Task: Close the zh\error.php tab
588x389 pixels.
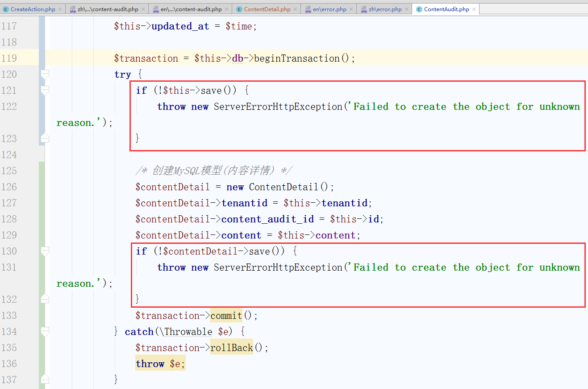Action: [x=406, y=9]
